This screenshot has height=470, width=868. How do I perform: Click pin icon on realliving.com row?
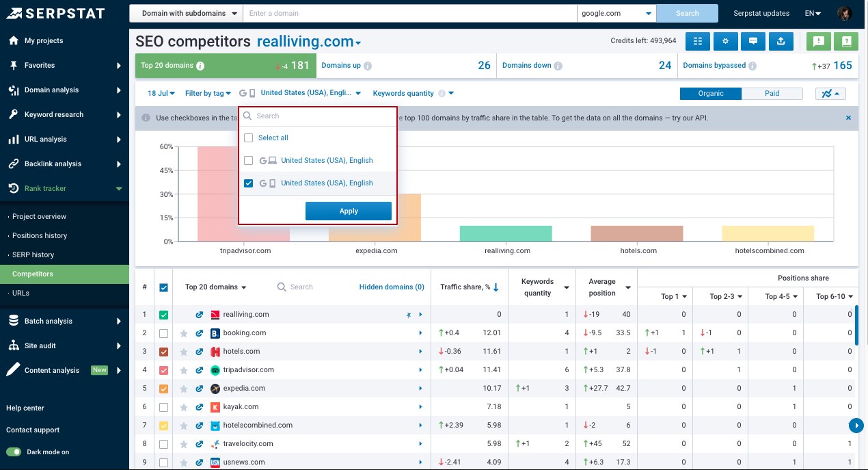click(x=409, y=315)
